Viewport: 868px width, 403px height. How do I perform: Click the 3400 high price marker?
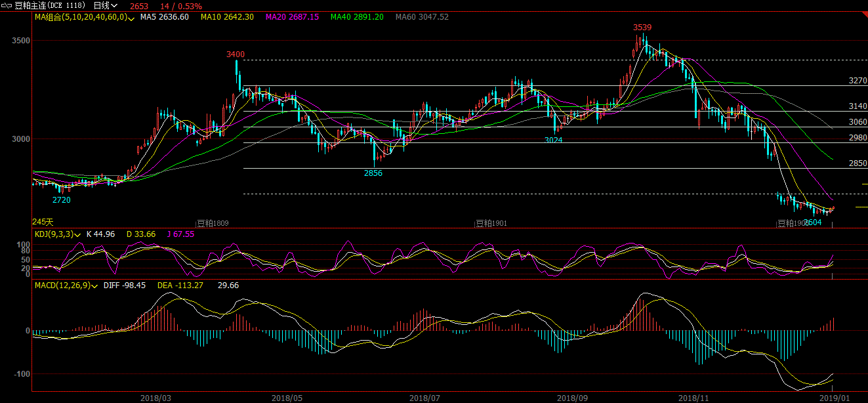(x=236, y=54)
